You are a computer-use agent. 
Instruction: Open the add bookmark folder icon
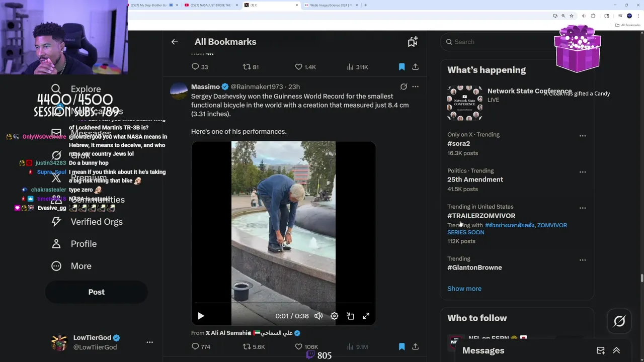(413, 42)
